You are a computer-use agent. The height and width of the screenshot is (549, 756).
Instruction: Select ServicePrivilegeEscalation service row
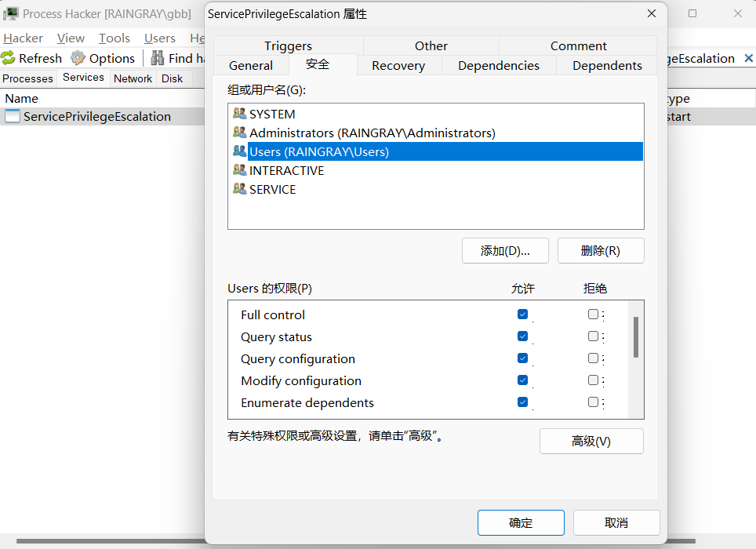[102, 116]
